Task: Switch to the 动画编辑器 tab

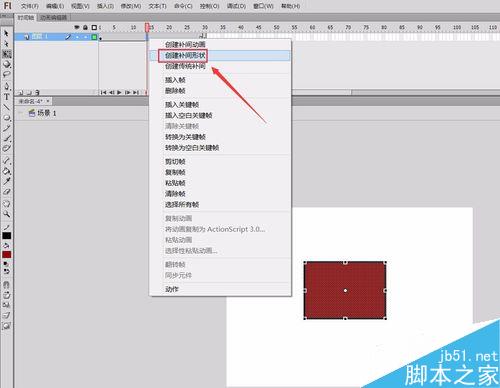Action: (x=53, y=17)
